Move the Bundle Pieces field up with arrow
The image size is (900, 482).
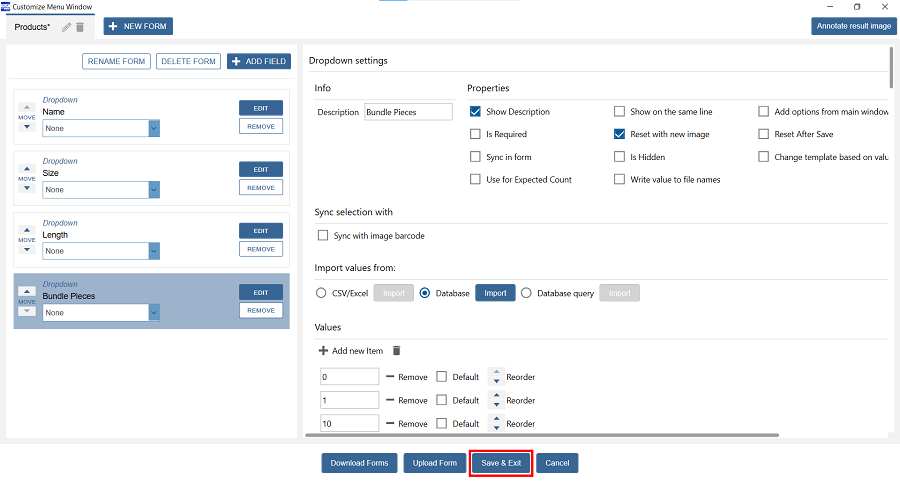[x=27, y=291]
